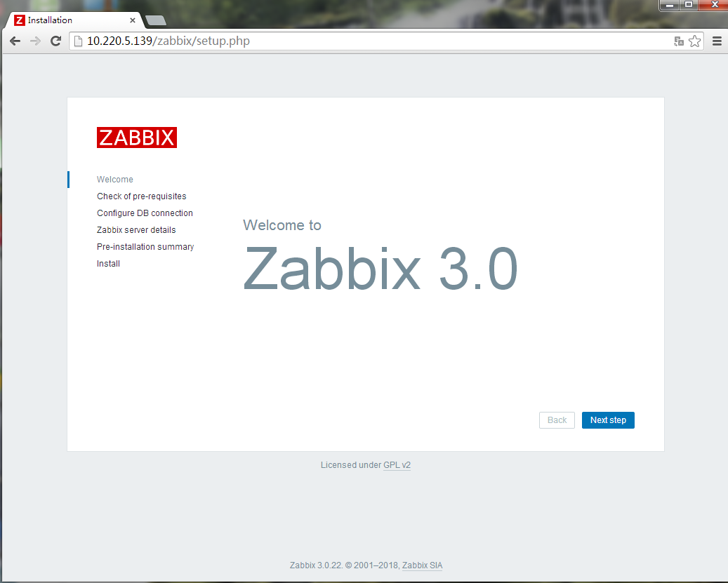The width and height of the screenshot is (728, 583).
Task: Open a new browser tab
Action: [x=156, y=20]
